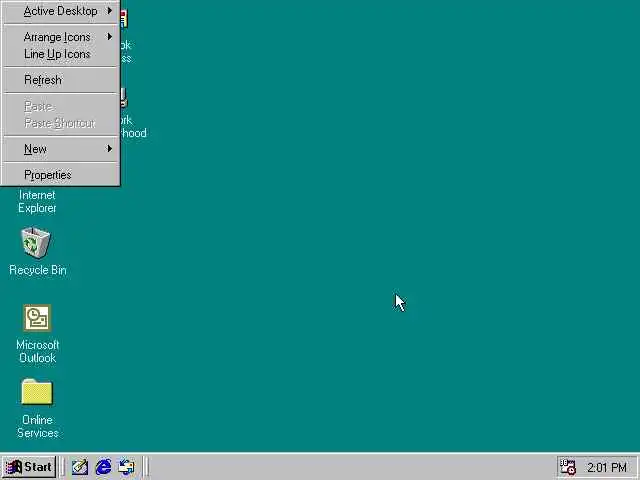This screenshot has height=480, width=640.
Task: Select the Internet Explorer desktop label
Action: click(37, 202)
